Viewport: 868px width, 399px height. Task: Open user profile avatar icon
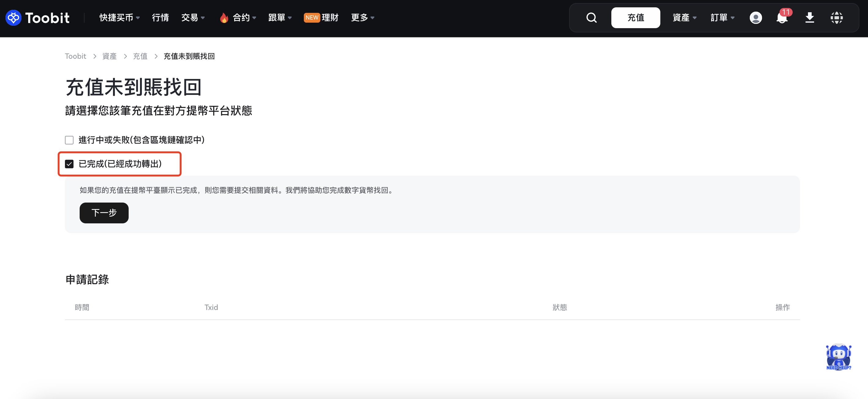pyautogui.click(x=756, y=18)
